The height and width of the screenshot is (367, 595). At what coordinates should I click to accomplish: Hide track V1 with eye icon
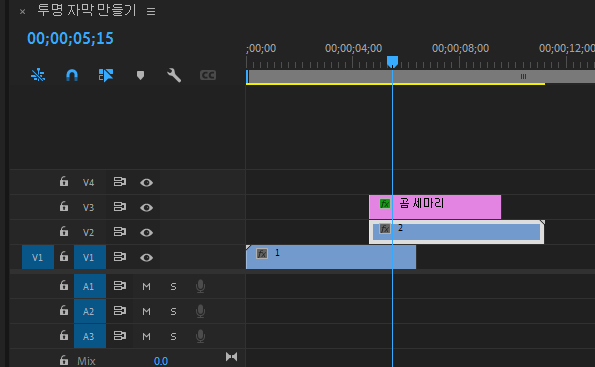pyautogui.click(x=146, y=258)
